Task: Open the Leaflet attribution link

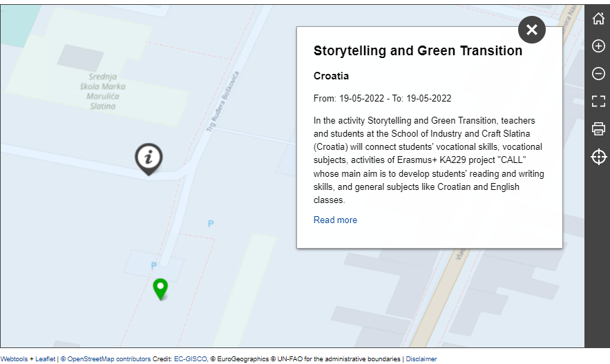Action: click(x=45, y=359)
